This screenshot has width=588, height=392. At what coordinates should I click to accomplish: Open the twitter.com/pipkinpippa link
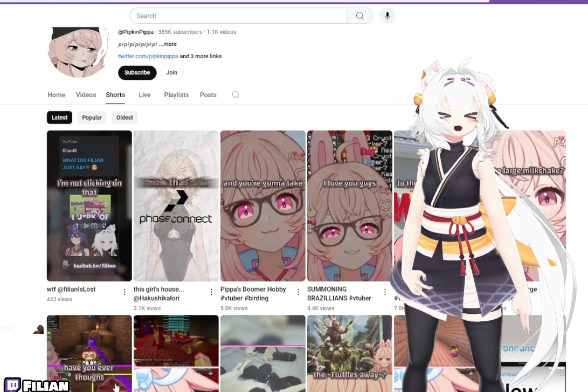[148, 56]
